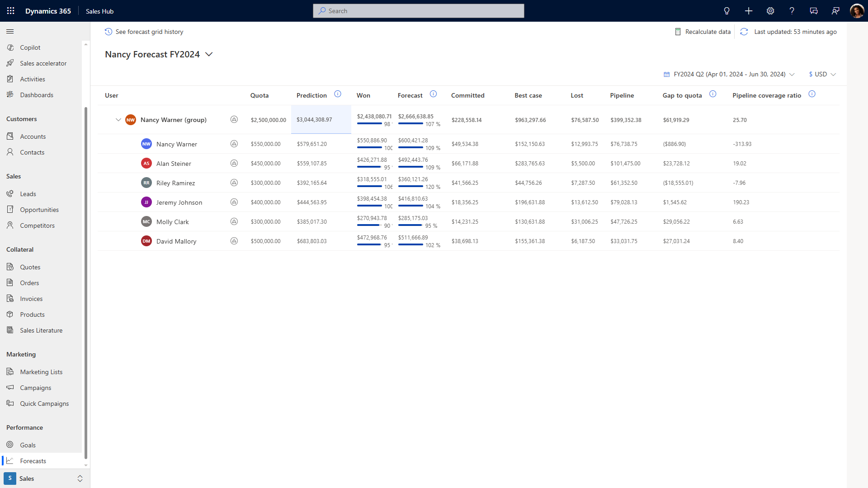The width and height of the screenshot is (868, 488).
Task: Open the Sales accelerator workspace
Action: (x=43, y=63)
